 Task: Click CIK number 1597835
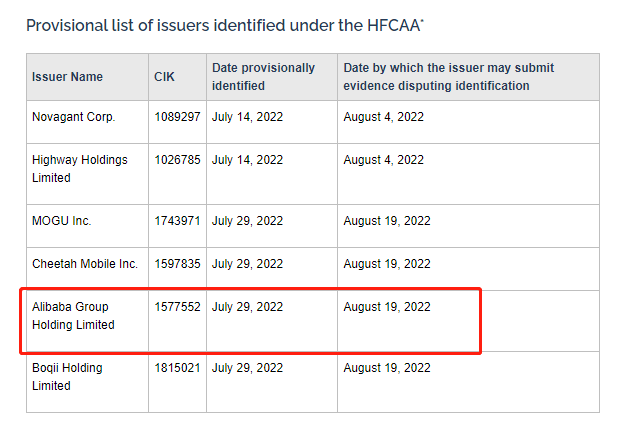point(177,264)
